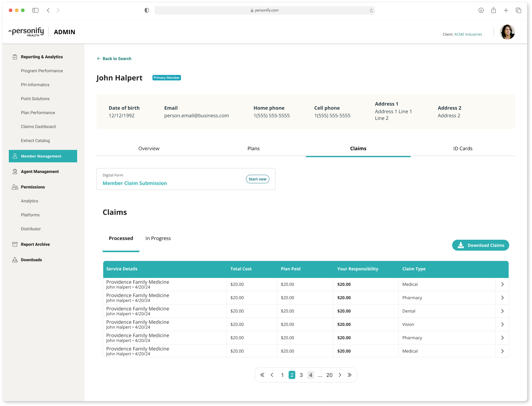This screenshot has height=406, width=532.
Task: Go to page 4 of claims
Action: click(x=311, y=375)
